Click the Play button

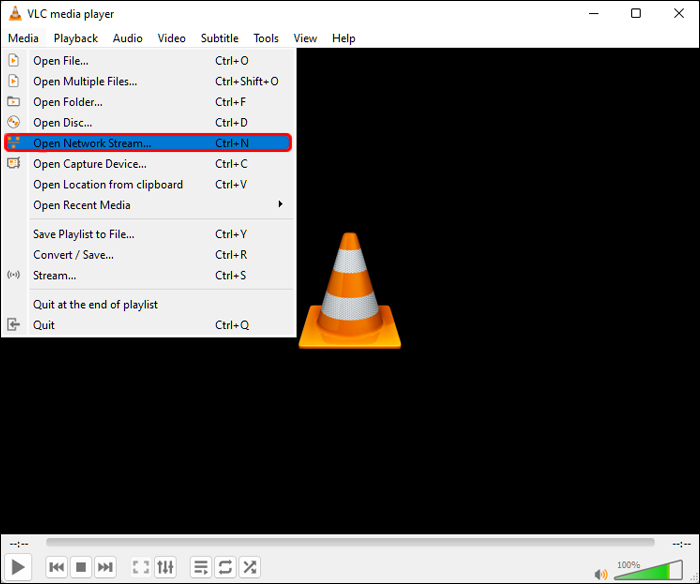coord(18,567)
